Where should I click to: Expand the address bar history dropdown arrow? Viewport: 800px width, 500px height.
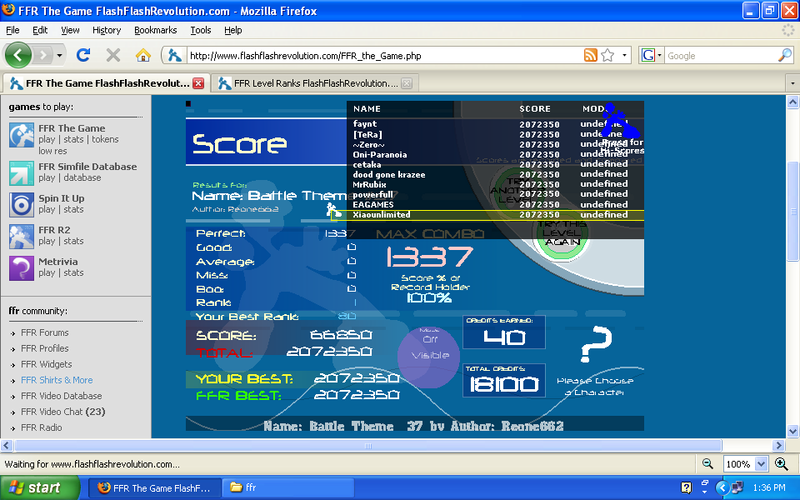[x=625, y=55]
